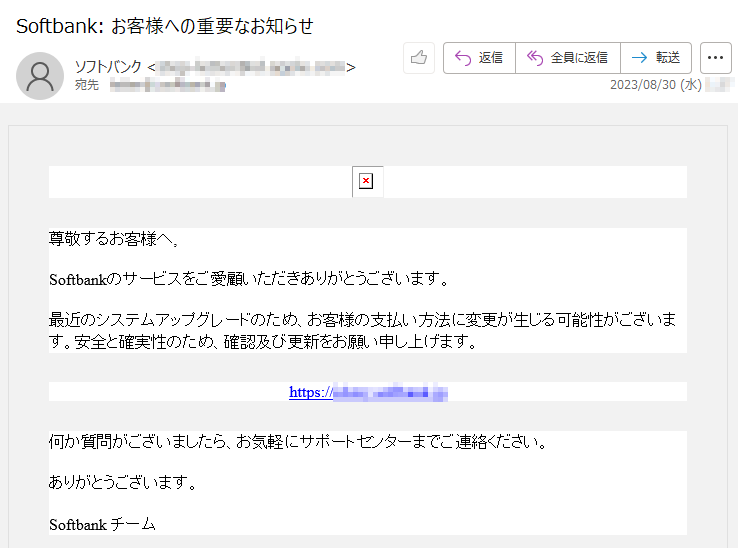Image resolution: width=740 pixels, height=548 pixels.
Task: Click the Softbankのサービス thank-you sentence
Action: tap(249, 279)
